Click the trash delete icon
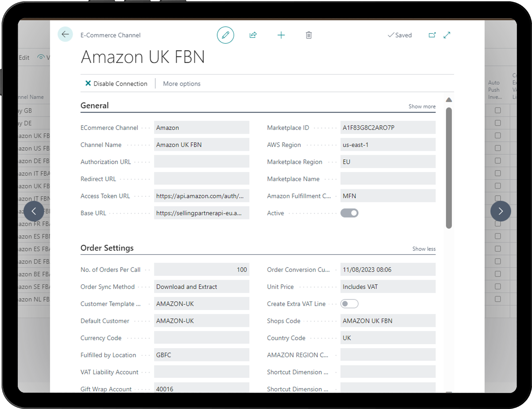The height and width of the screenshot is (409, 532). [309, 35]
